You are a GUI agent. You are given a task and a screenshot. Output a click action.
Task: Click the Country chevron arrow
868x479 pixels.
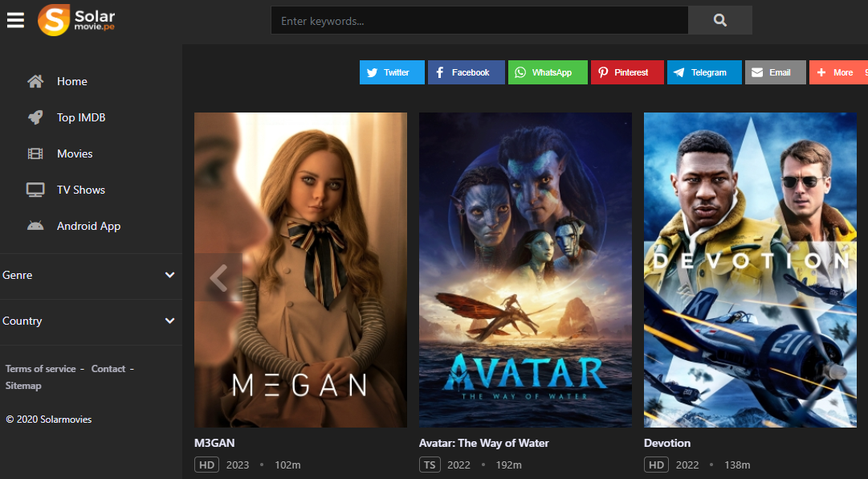click(x=170, y=321)
